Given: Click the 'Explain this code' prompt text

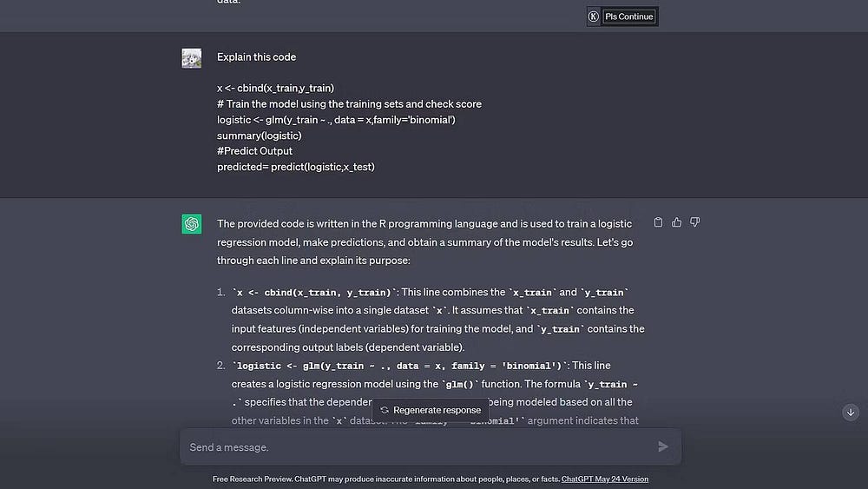Looking at the screenshot, I should [256, 57].
